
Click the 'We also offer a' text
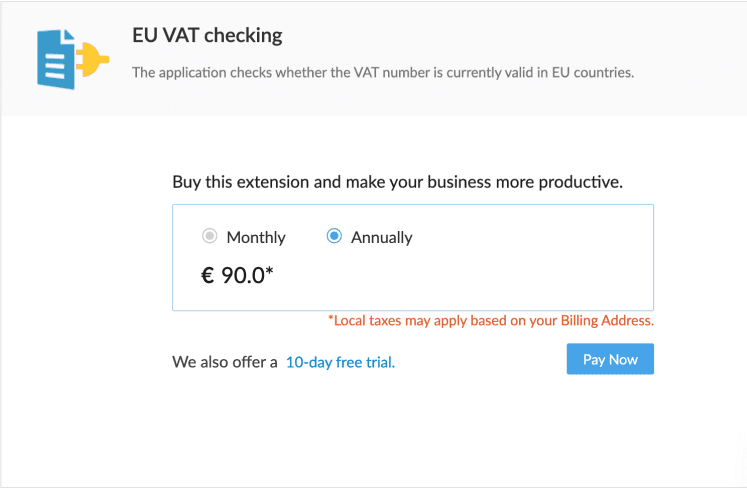[225, 362]
